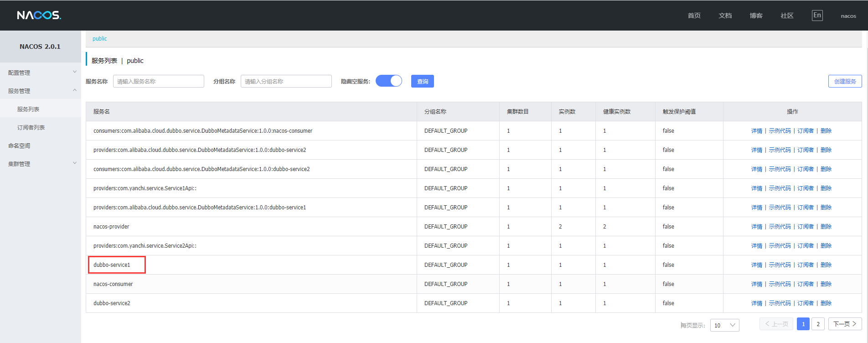This screenshot has width=868, height=343.
Task: Open 示例代码 for the consumers nacos-consumer metadata row
Action: coord(780,130)
